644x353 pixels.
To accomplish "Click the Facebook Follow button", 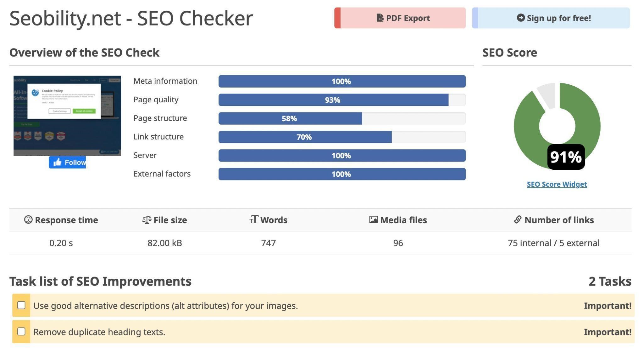I will 67,162.
